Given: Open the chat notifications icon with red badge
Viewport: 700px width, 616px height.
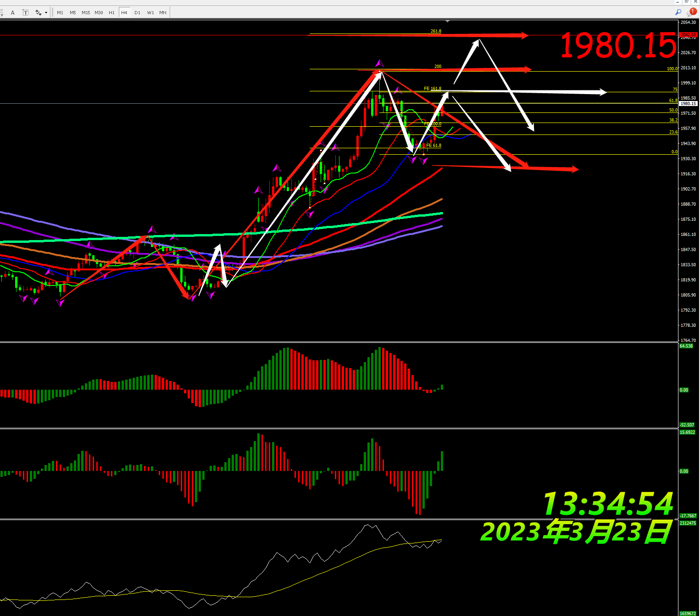Looking at the screenshot, I should tap(691, 12).
